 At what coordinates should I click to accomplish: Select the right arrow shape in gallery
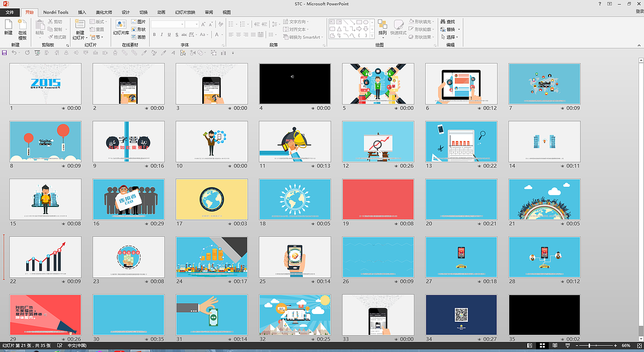[x=359, y=29]
